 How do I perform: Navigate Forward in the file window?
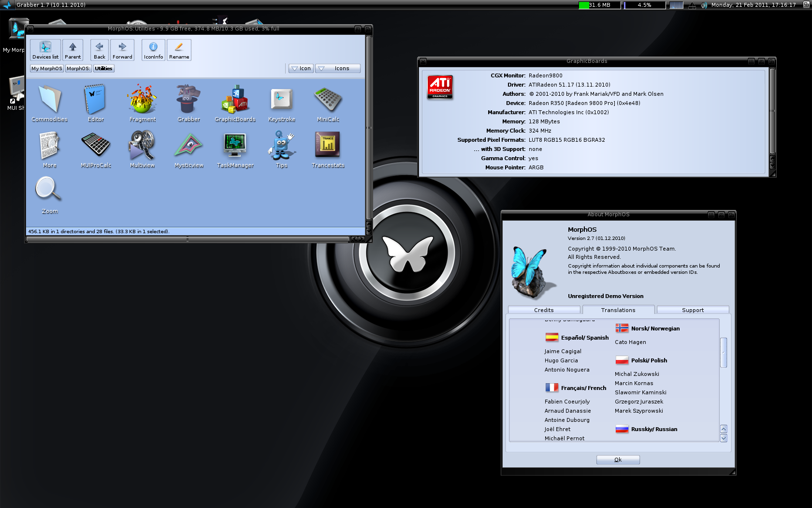[x=122, y=50]
